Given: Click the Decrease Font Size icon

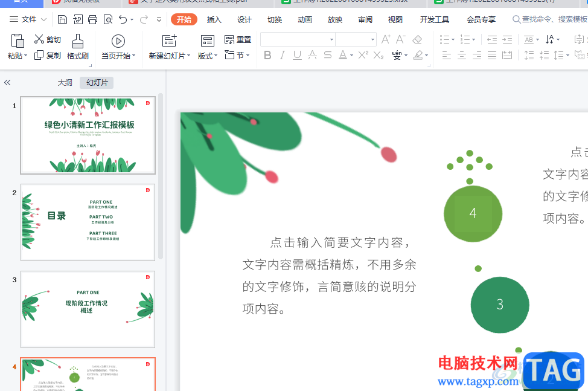Looking at the screenshot, I should click(401, 39).
